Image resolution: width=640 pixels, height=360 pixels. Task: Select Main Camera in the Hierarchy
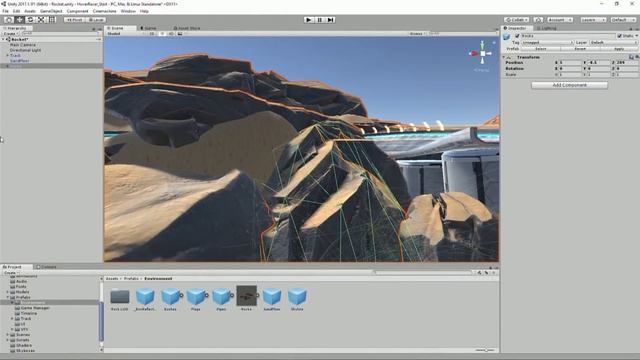[23, 45]
